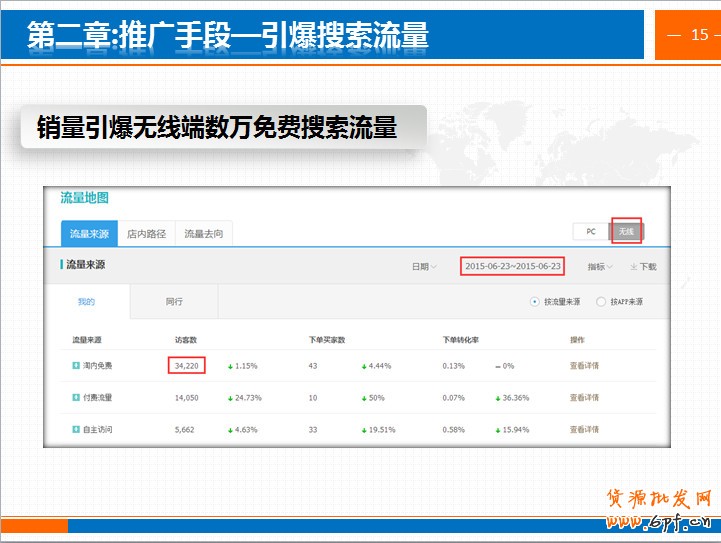Switch to the 同行 sub-tab

[x=174, y=301]
